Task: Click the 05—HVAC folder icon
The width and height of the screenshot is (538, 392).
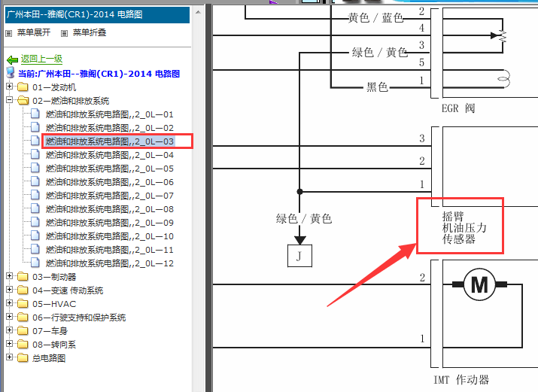Action: (x=23, y=303)
